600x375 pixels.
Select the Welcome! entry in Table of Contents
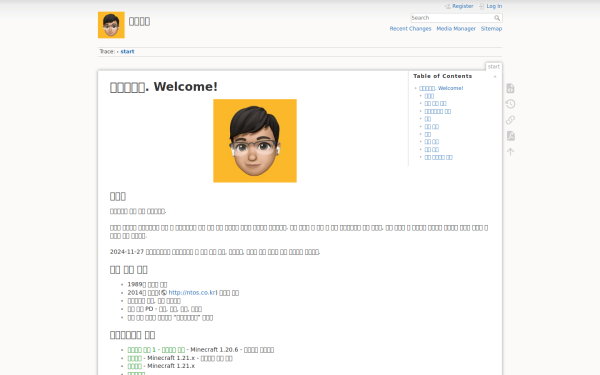point(441,88)
